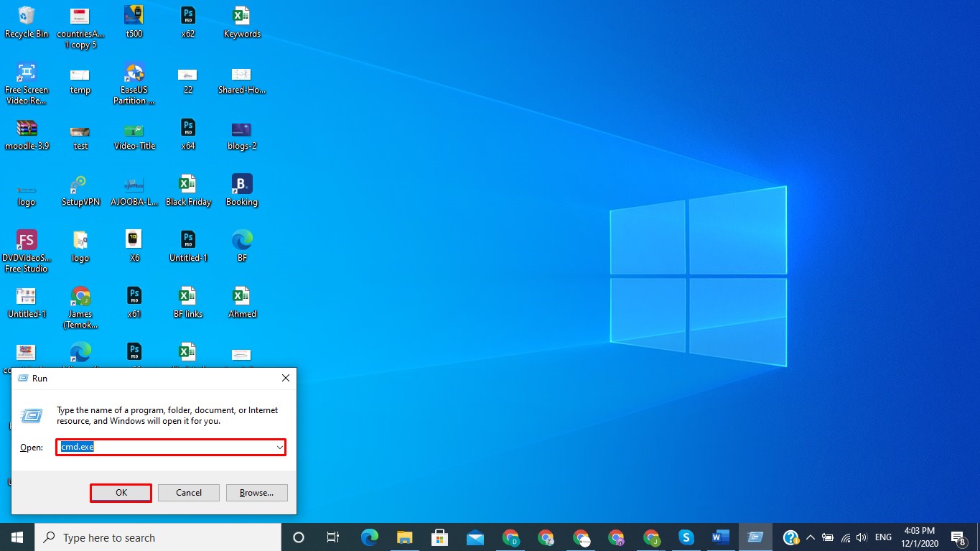
Task: Launch the SetupVPN desktop shortcut
Action: (80, 183)
